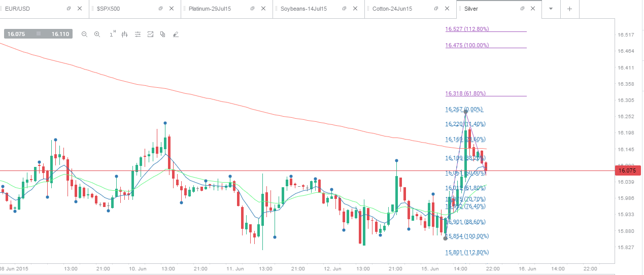Expand the tab list dropdown arrow
Screen dimensions: 644x275
(551, 9)
